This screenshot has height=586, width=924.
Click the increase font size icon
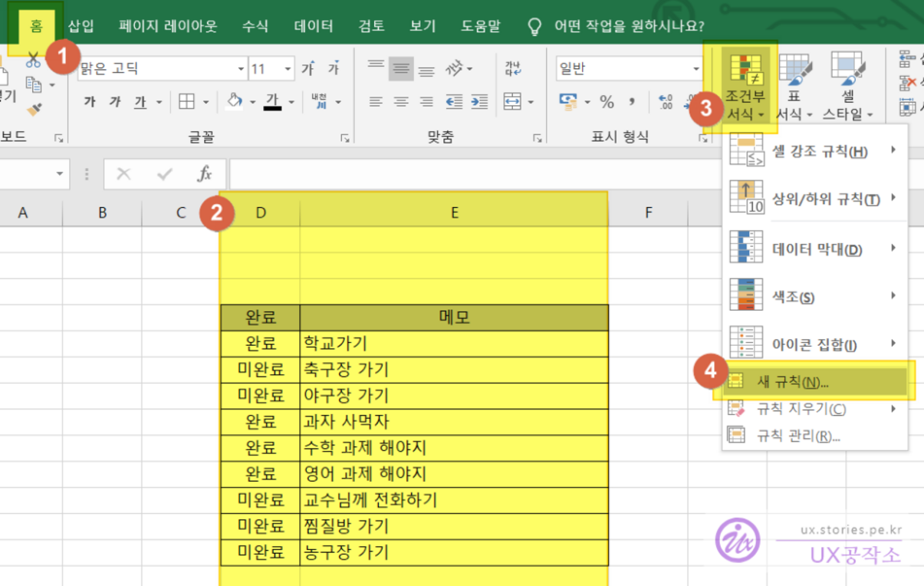tap(307, 69)
